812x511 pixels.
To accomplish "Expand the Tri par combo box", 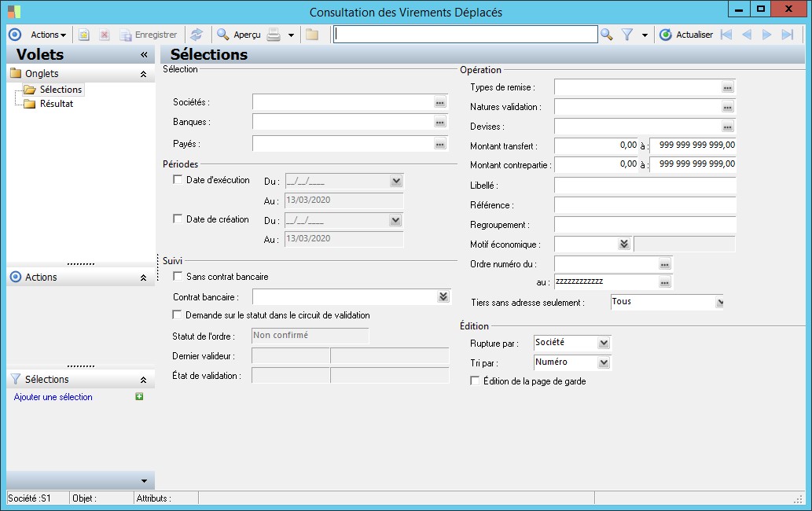I will (x=603, y=362).
